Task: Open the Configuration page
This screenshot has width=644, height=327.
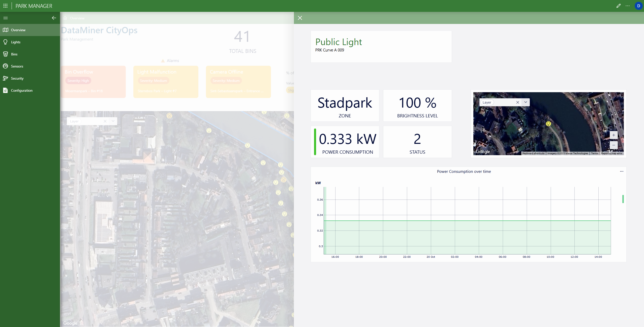Action: click(22, 90)
